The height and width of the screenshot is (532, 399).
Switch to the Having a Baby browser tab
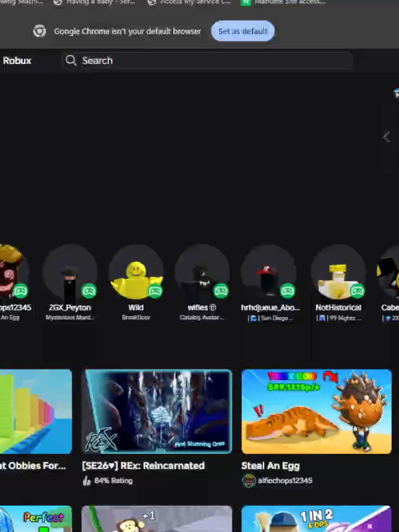tap(95, 2)
